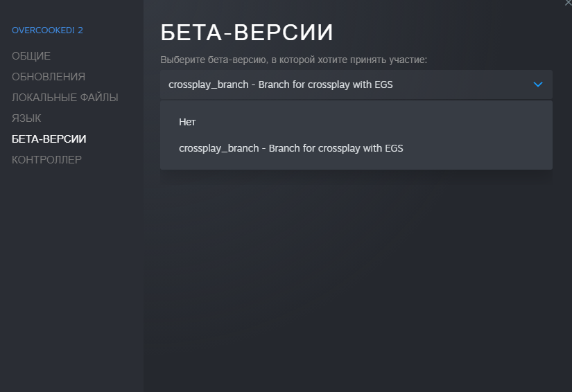Image resolution: width=572 pixels, height=392 pixels.
Task: Click the large БЕТА-ВЕРСИИ page heading
Action: [247, 33]
